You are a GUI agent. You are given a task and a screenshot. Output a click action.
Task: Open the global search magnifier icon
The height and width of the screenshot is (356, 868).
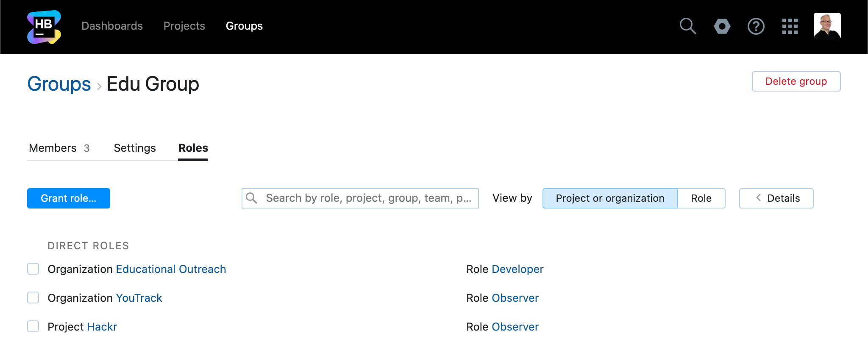[x=687, y=26]
